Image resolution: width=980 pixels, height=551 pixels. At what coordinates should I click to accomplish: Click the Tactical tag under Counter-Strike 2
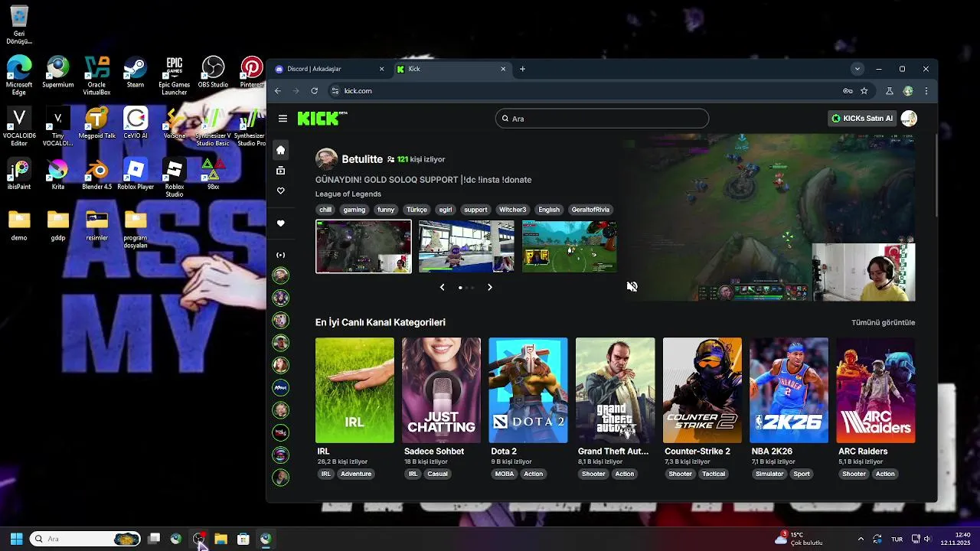(x=714, y=474)
